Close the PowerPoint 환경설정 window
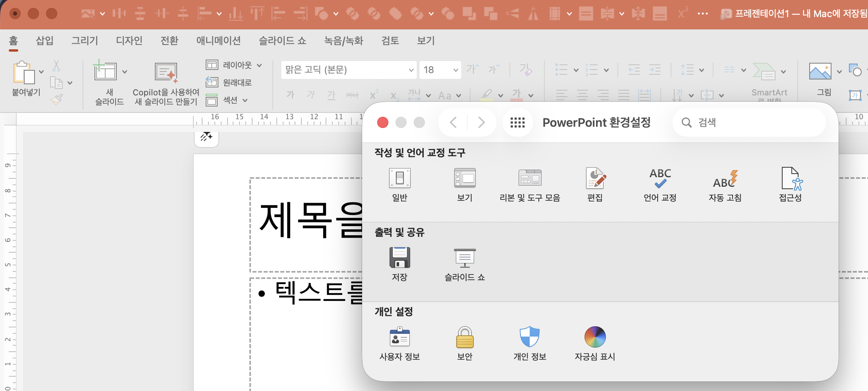This screenshot has width=868, height=391. (383, 122)
